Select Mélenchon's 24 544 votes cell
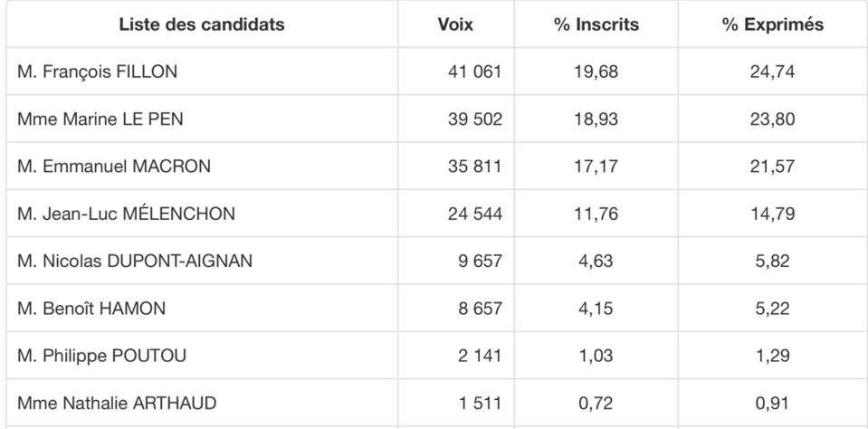This screenshot has width=868, height=429. 474,214
